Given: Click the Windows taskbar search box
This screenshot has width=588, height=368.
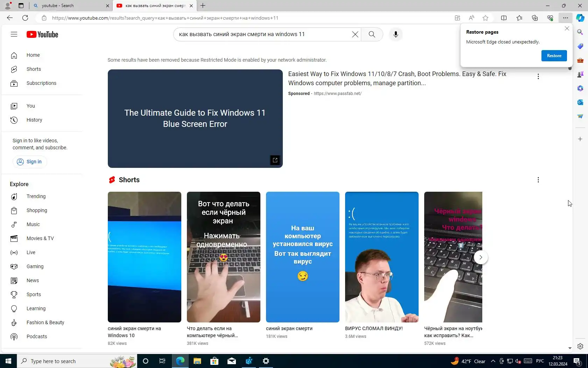Looking at the screenshot, I should 77,361.
